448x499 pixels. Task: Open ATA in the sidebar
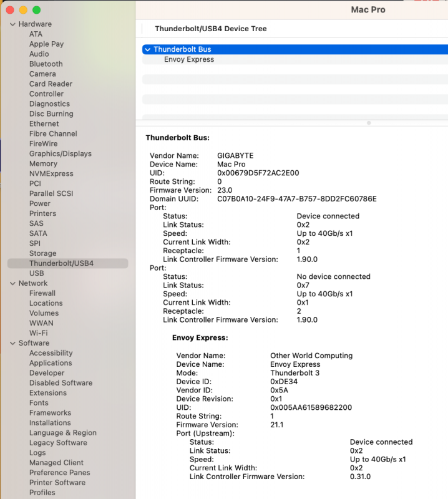pos(36,34)
